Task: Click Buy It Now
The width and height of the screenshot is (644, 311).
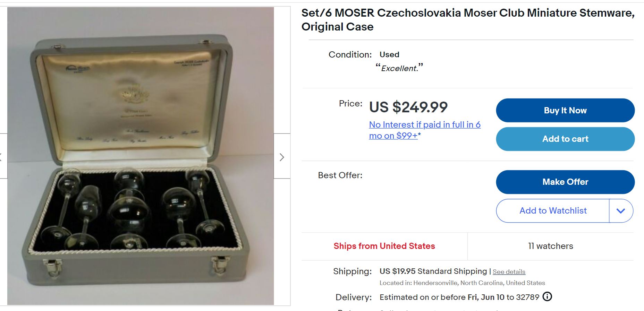Action: (x=565, y=110)
